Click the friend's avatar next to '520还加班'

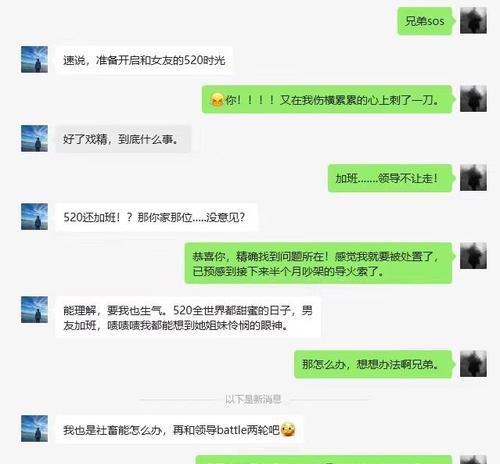34,217
